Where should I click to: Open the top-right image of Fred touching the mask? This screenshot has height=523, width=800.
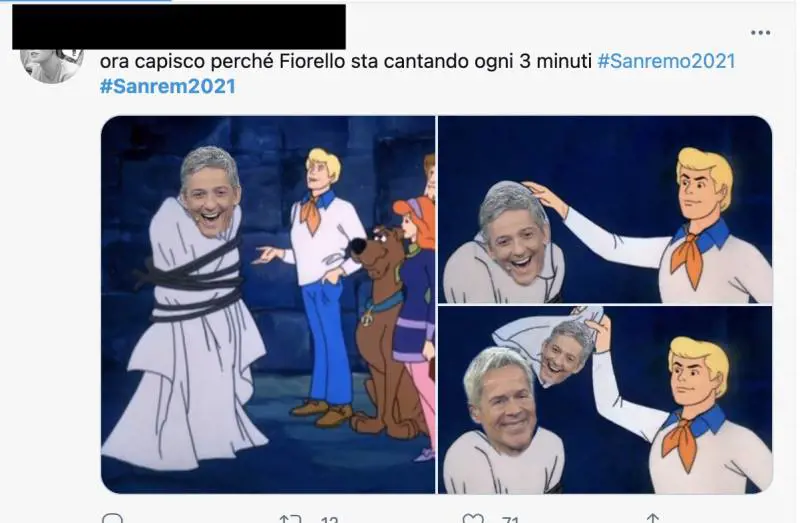click(605, 210)
